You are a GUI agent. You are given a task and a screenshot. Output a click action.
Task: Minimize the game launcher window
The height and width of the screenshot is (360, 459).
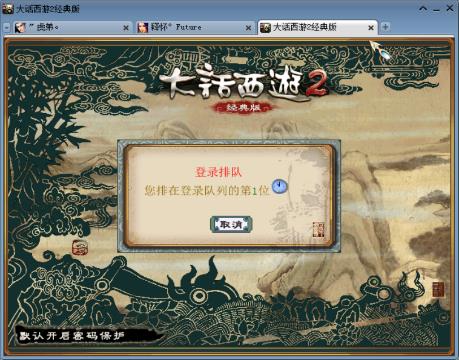click(437, 9)
